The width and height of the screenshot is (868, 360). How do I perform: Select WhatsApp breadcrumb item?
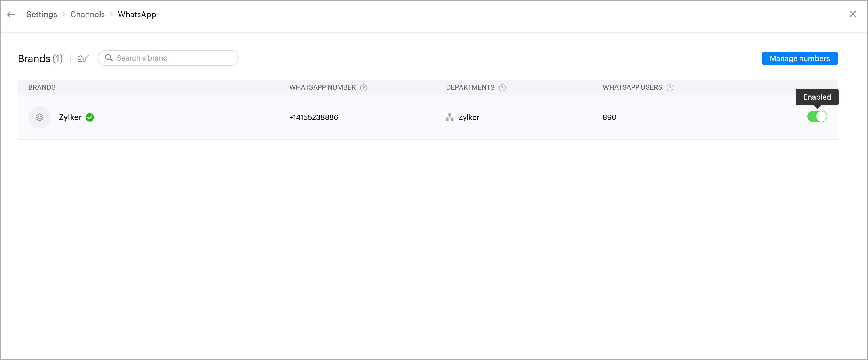(137, 15)
